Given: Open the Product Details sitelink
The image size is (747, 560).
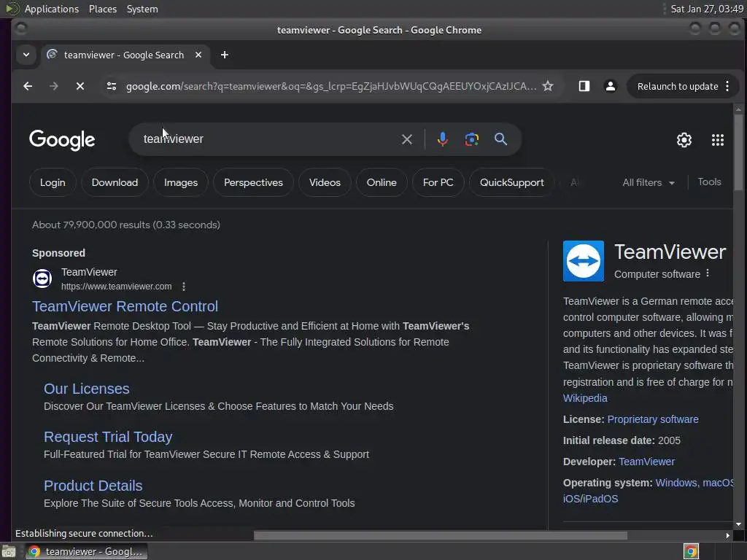Looking at the screenshot, I should (93, 485).
